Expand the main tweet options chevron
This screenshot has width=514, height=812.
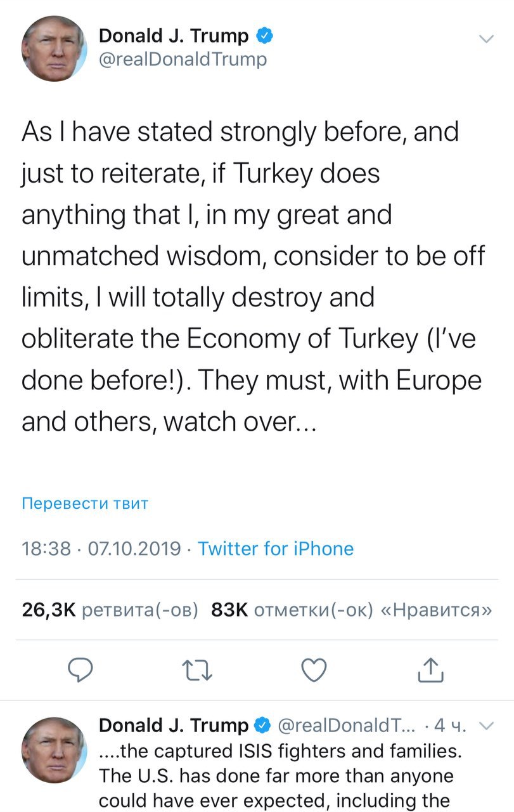tap(485, 39)
